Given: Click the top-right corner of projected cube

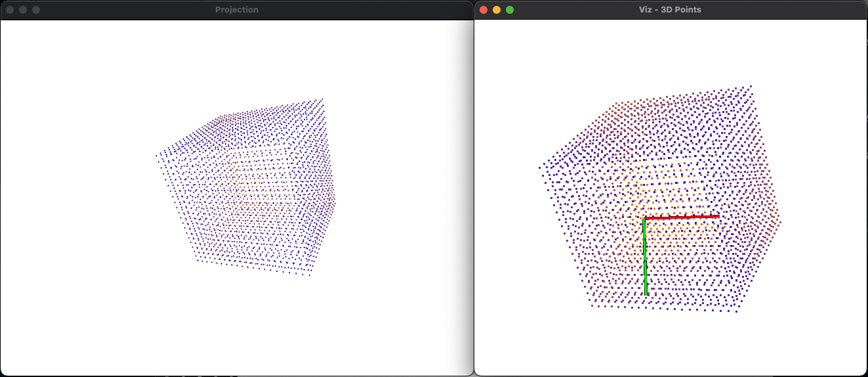Looking at the screenshot, I should [x=321, y=99].
